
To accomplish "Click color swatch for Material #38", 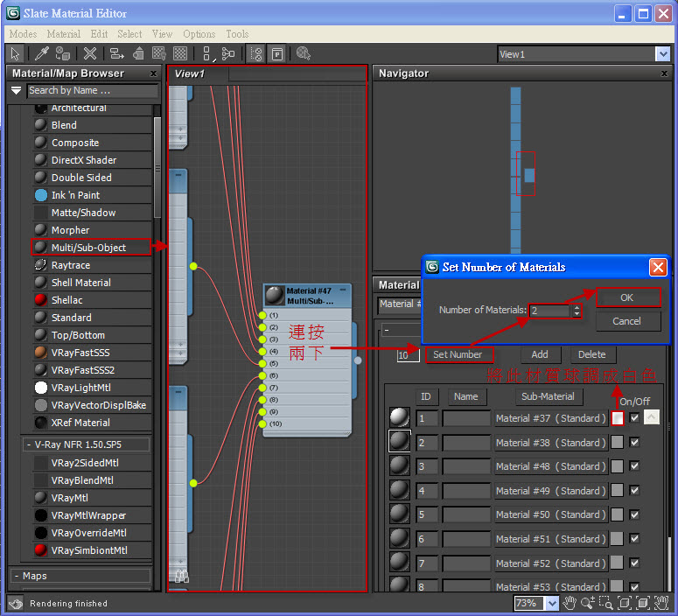I will pos(618,442).
